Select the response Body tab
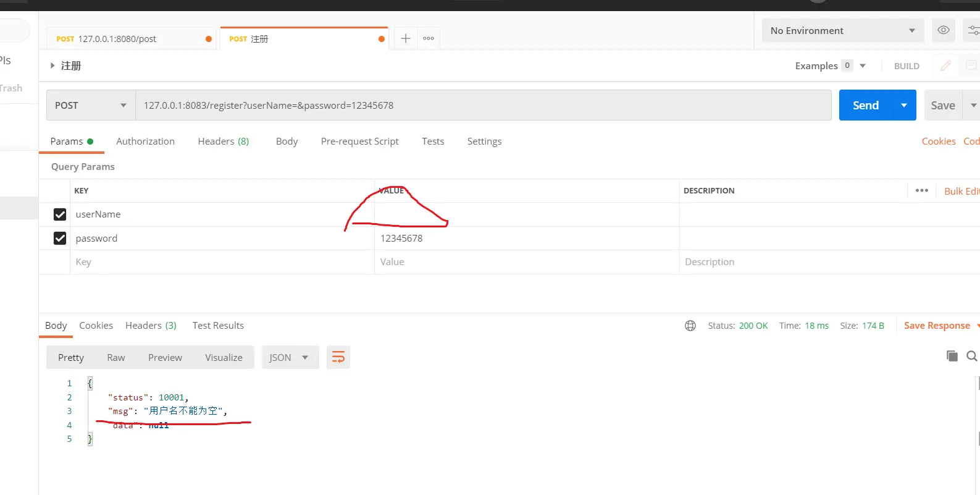The image size is (980, 495). point(56,326)
